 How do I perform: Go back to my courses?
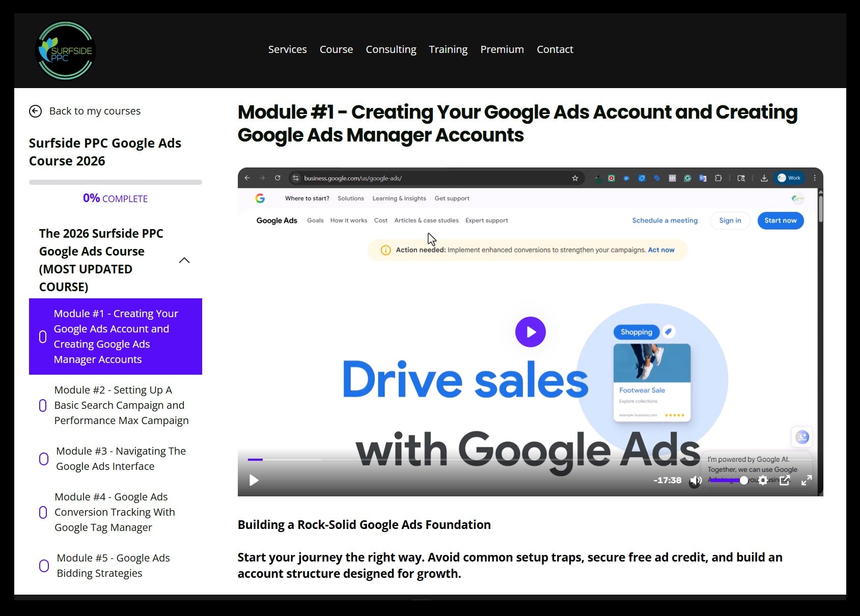coord(95,110)
